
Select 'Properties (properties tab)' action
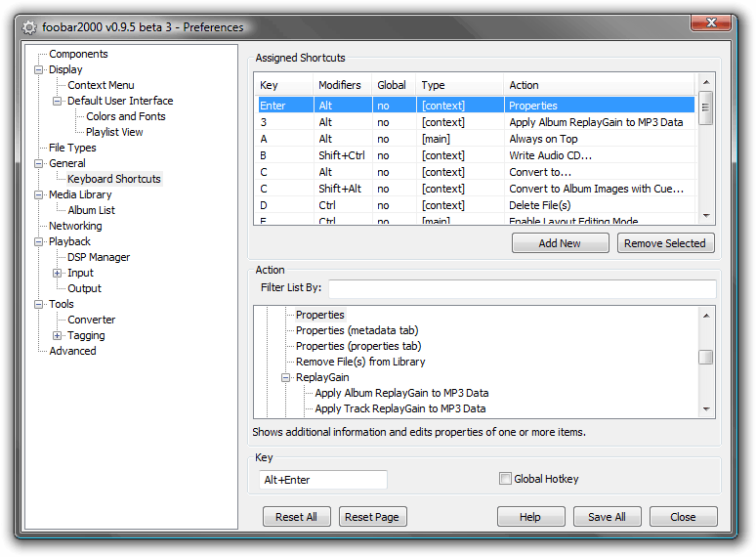click(358, 346)
